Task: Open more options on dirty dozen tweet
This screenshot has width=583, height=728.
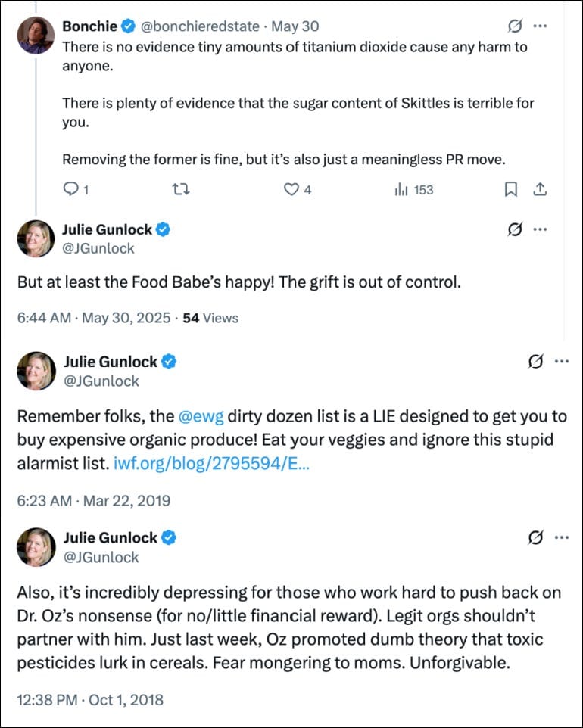Action: (562, 361)
